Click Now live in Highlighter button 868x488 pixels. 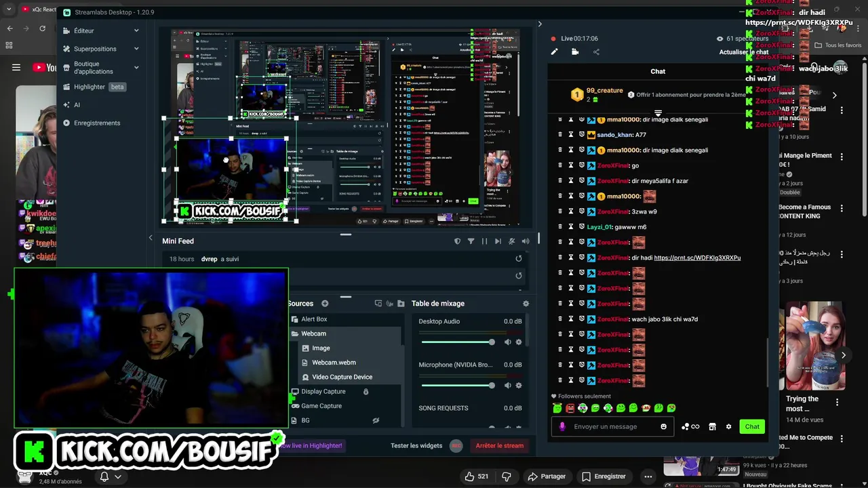click(x=312, y=445)
